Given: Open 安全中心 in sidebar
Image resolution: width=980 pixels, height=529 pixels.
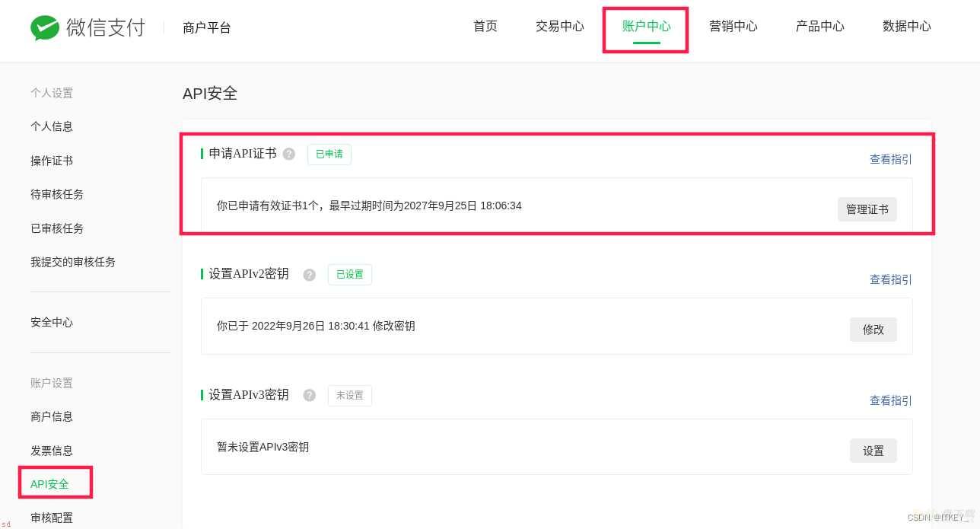Looking at the screenshot, I should tap(52, 322).
